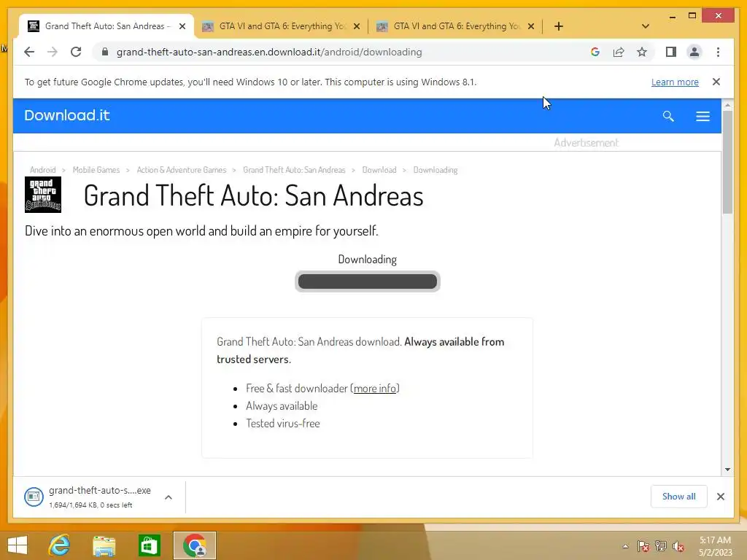The height and width of the screenshot is (560, 747).
Task: Share this page using share icon
Action: (619, 52)
